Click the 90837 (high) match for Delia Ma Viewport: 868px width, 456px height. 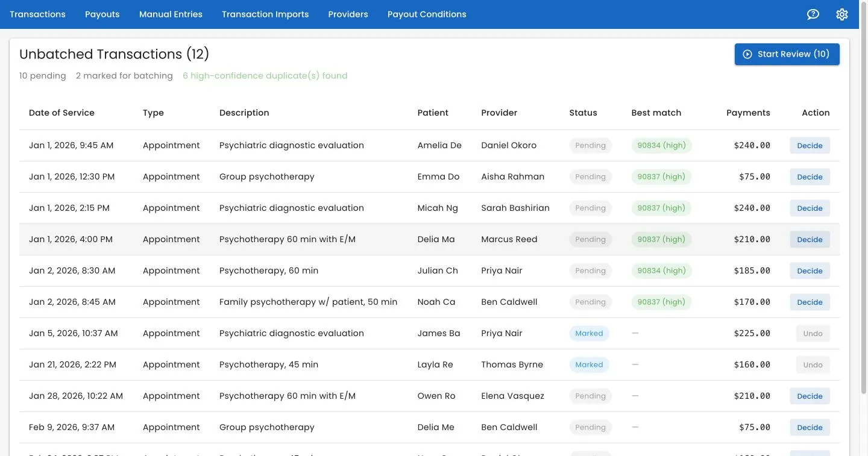(x=661, y=239)
